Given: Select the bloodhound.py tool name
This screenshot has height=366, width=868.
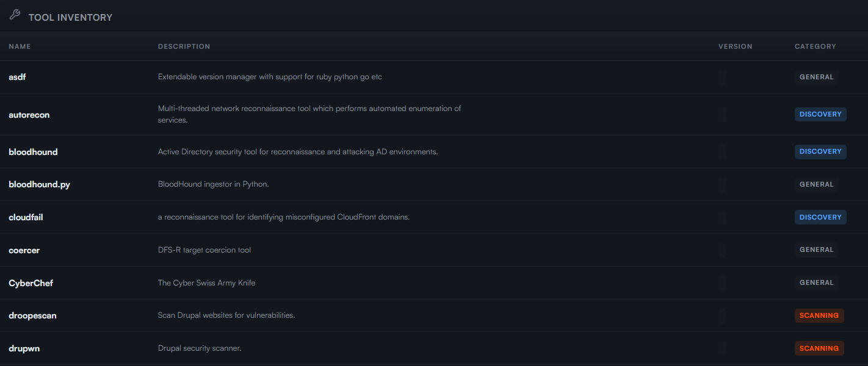Looking at the screenshot, I should (39, 184).
